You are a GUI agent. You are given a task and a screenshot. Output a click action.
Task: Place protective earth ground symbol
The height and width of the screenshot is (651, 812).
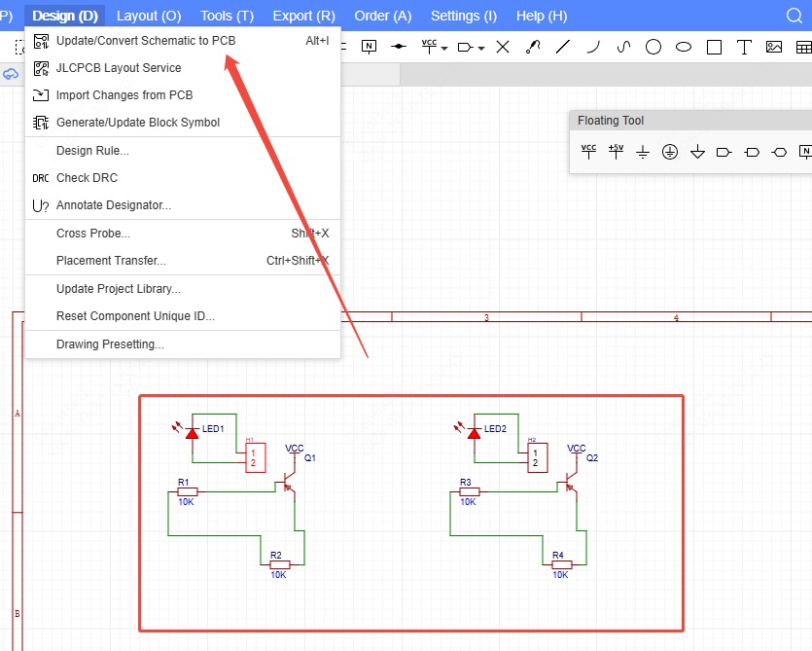point(670,152)
